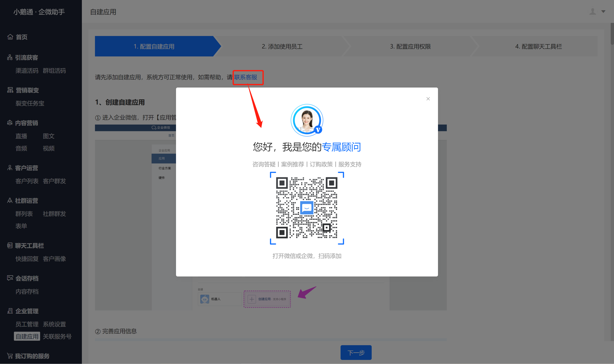The width and height of the screenshot is (614, 364).
Task: Close the 专属顾问 popup dialog
Action: (x=428, y=99)
